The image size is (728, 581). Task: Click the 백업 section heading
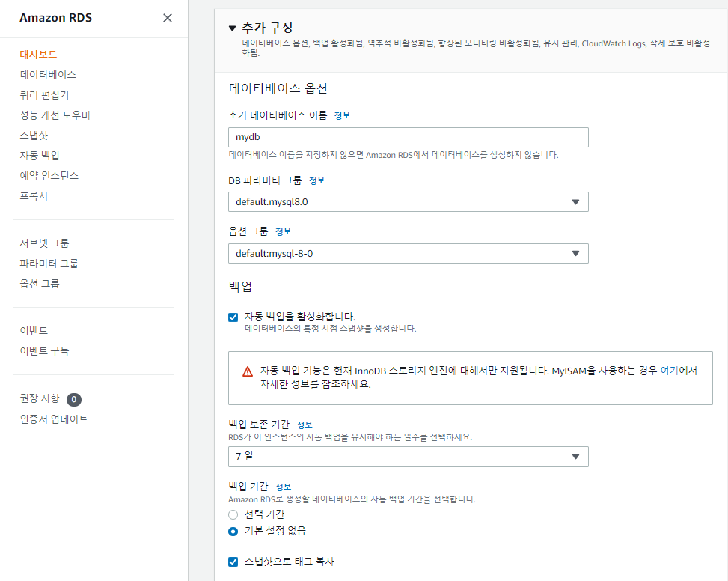(x=240, y=287)
